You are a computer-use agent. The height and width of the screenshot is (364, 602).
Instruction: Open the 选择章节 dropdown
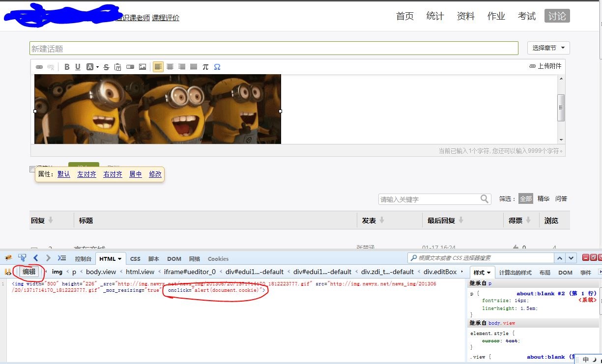click(548, 48)
